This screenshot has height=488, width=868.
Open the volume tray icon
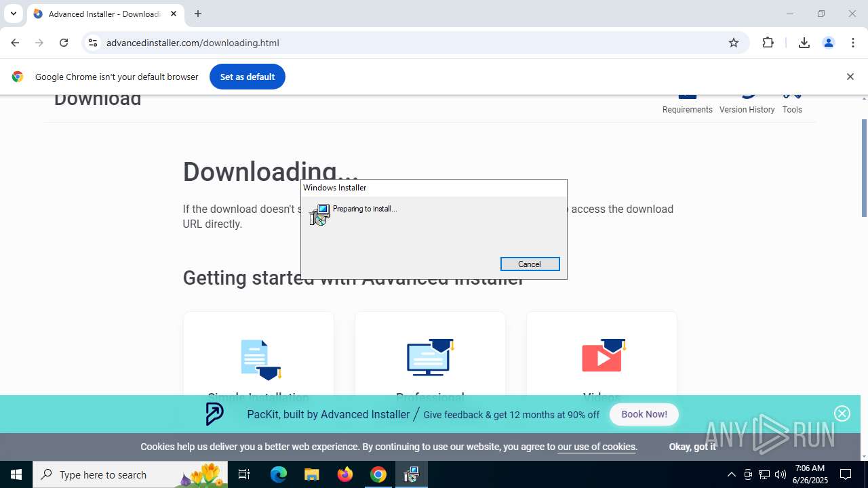pos(781,474)
